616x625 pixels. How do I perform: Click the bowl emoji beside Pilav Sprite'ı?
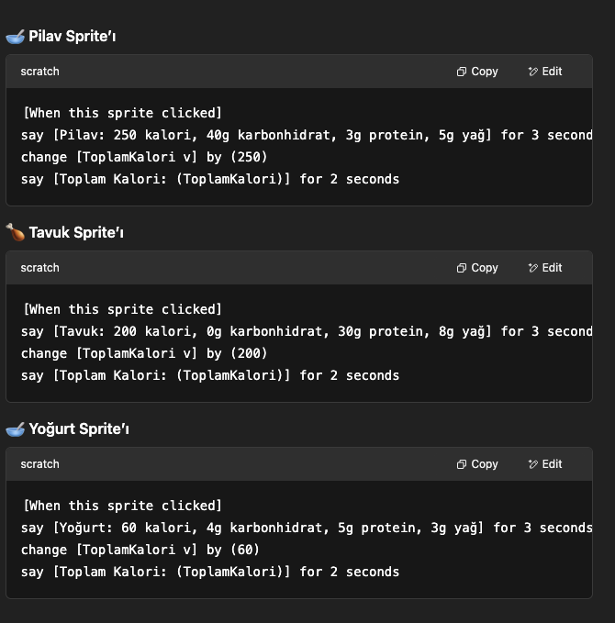click(x=15, y=36)
